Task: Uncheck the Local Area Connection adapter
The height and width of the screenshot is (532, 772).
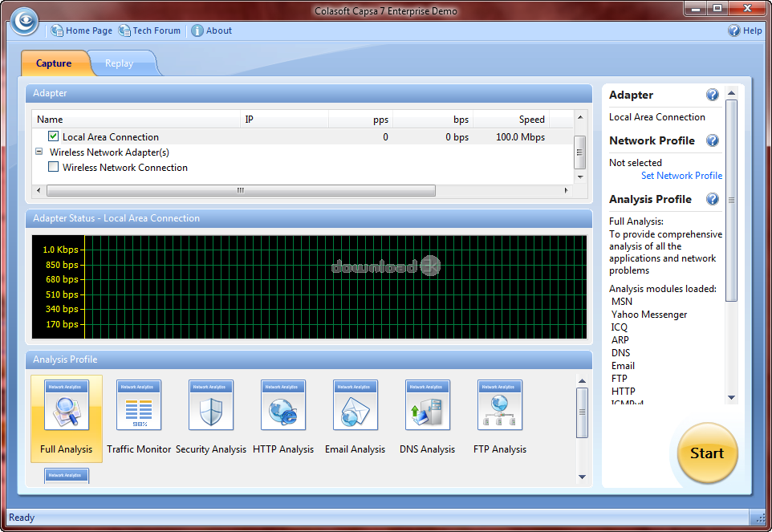Action: [x=53, y=136]
